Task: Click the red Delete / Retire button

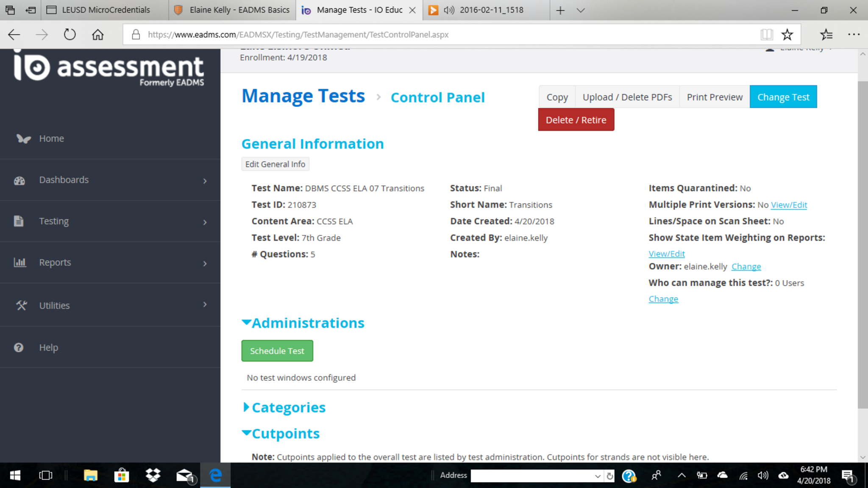Action: pyautogui.click(x=576, y=120)
